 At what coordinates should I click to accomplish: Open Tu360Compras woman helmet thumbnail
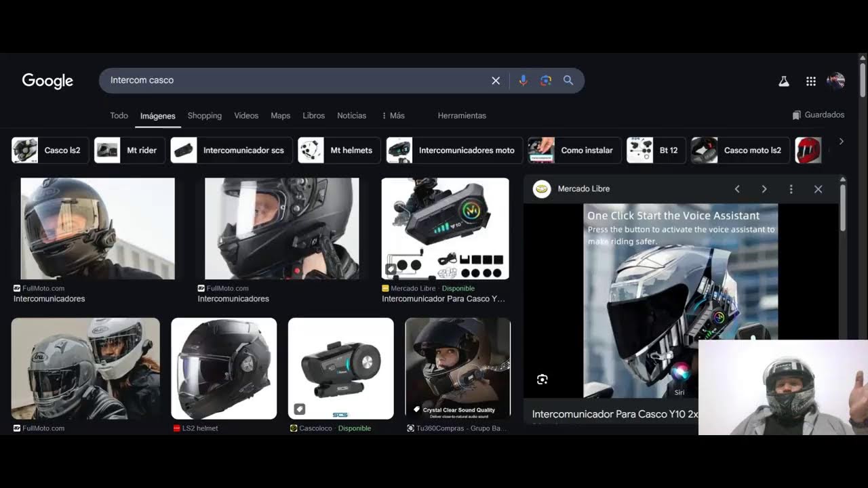pyautogui.click(x=458, y=369)
